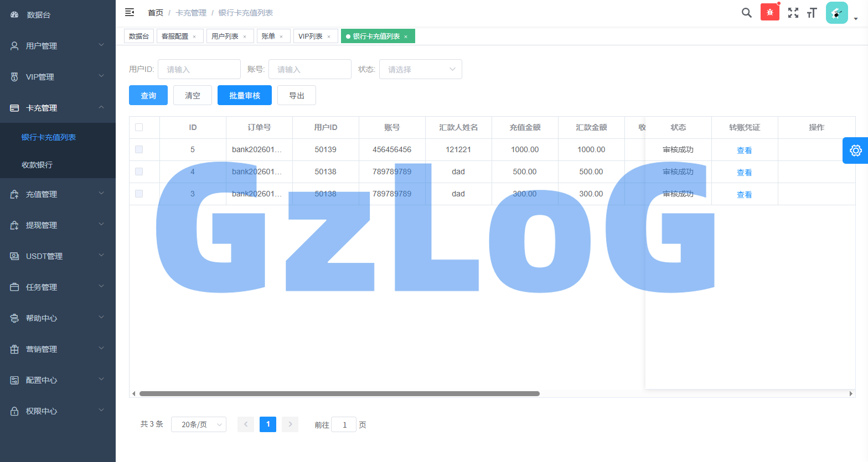The width and height of the screenshot is (868, 462).
Task: Close the VIP列表 tab
Action: tap(329, 37)
